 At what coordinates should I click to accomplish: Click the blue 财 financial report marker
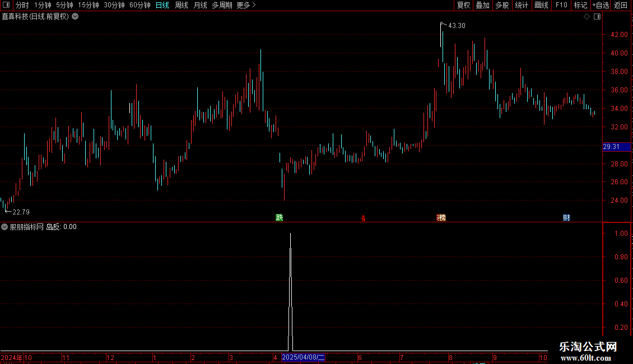click(x=566, y=217)
